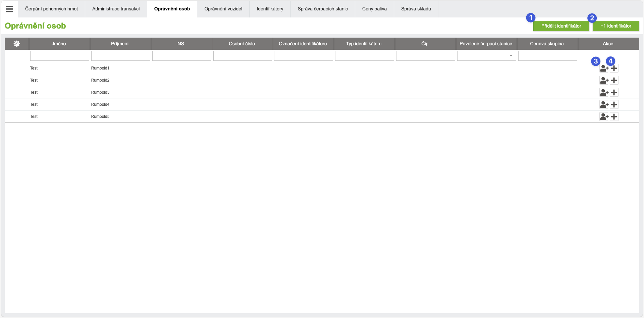Focus the Cenová skupina filter field
Viewport: 644px width, 318px height.
click(548, 56)
